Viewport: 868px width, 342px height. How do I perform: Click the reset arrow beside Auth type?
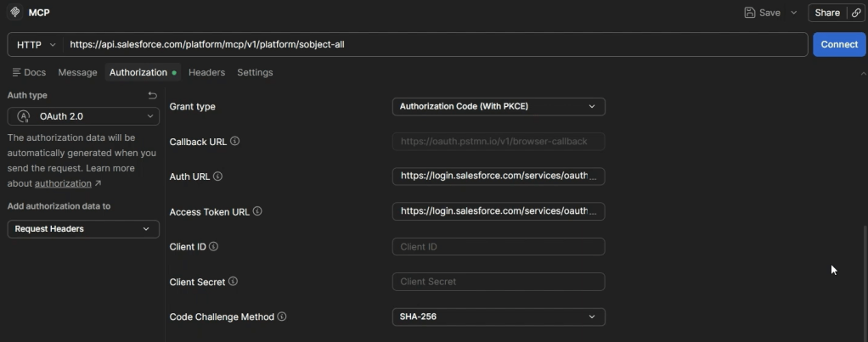pyautogui.click(x=152, y=95)
